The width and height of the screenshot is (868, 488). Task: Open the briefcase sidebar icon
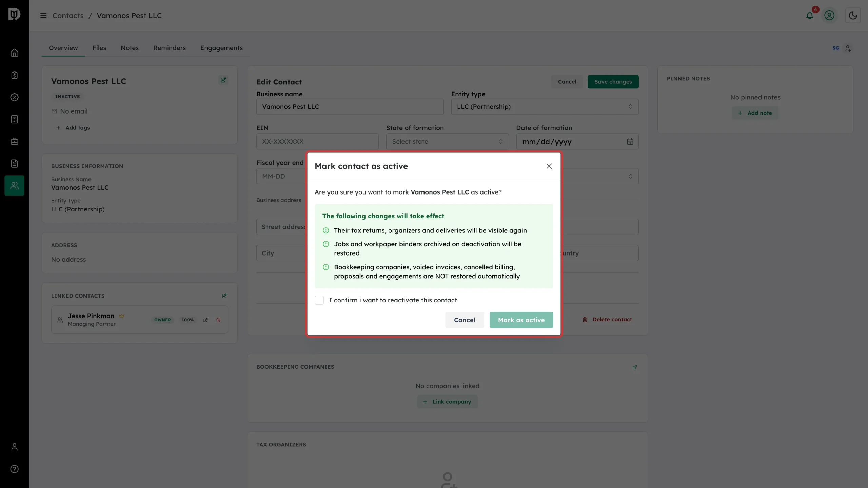point(14,141)
